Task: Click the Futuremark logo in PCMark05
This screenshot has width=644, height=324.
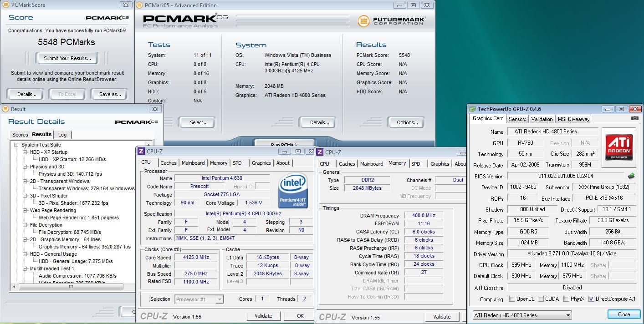Action: point(392,21)
